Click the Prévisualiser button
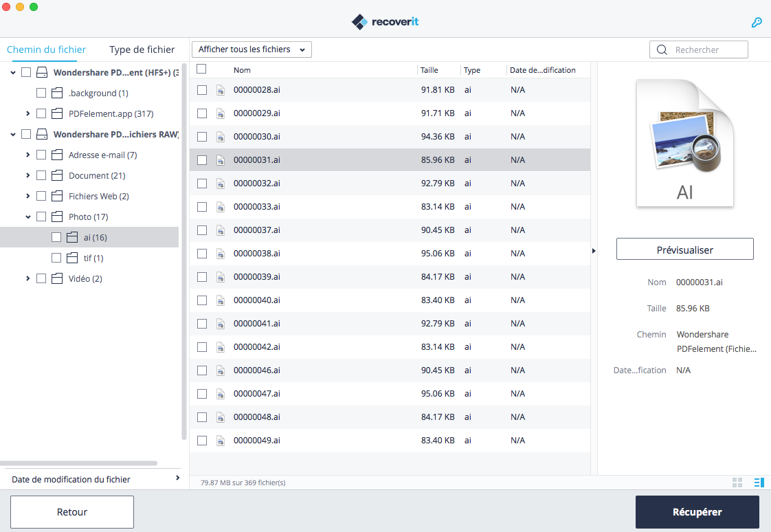Viewport: 771px width, 532px height. pos(684,250)
